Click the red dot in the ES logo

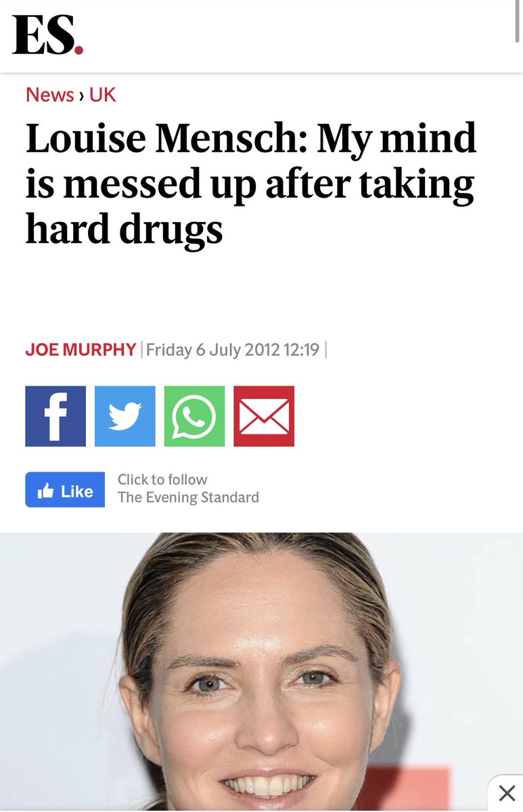tap(78, 49)
